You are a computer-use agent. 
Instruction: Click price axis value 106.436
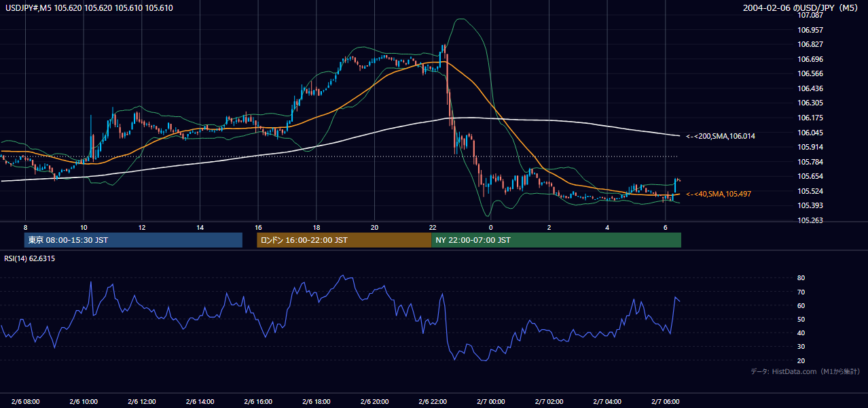coord(810,88)
